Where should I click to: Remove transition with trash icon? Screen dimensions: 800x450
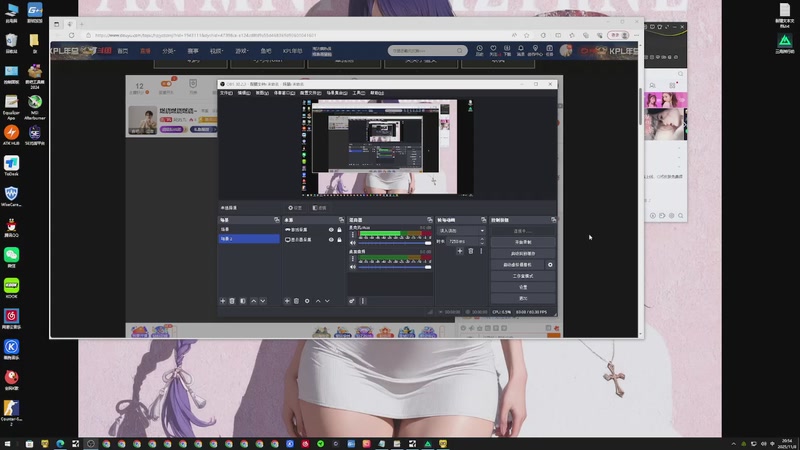click(x=470, y=251)
